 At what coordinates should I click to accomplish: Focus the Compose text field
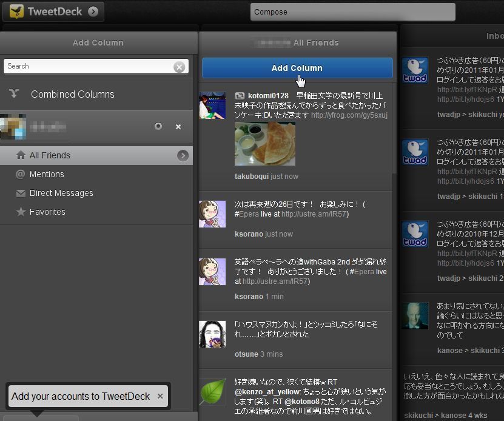pos(352,12)
